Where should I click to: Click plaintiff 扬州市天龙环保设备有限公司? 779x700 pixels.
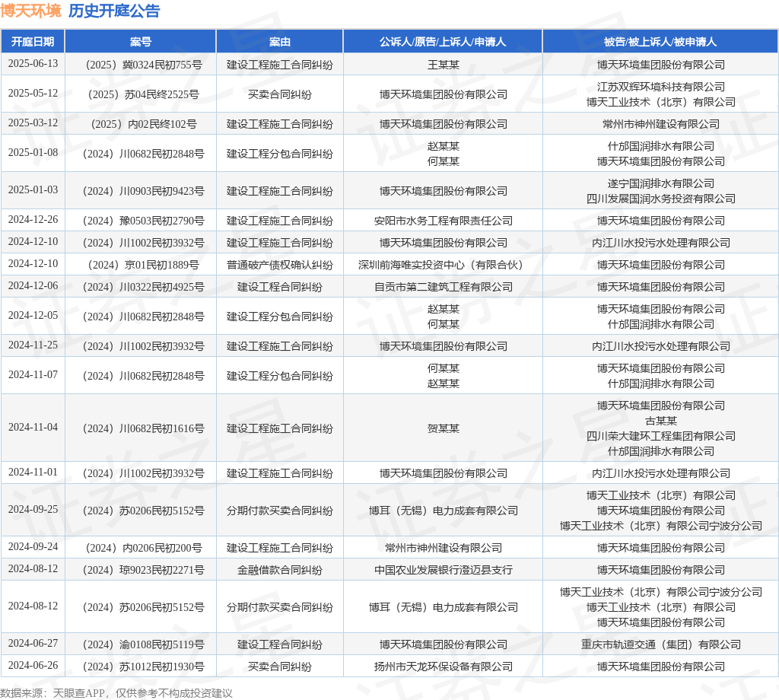pos(444,667)
